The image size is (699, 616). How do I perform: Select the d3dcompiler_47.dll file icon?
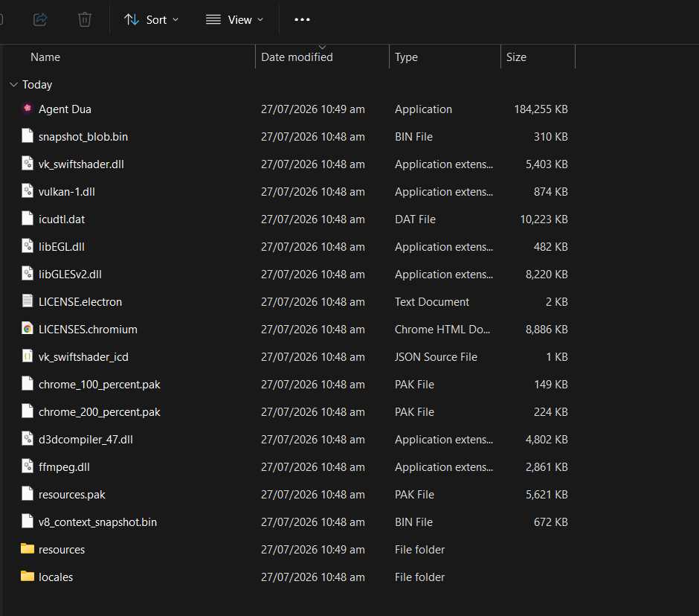point(28,439)
